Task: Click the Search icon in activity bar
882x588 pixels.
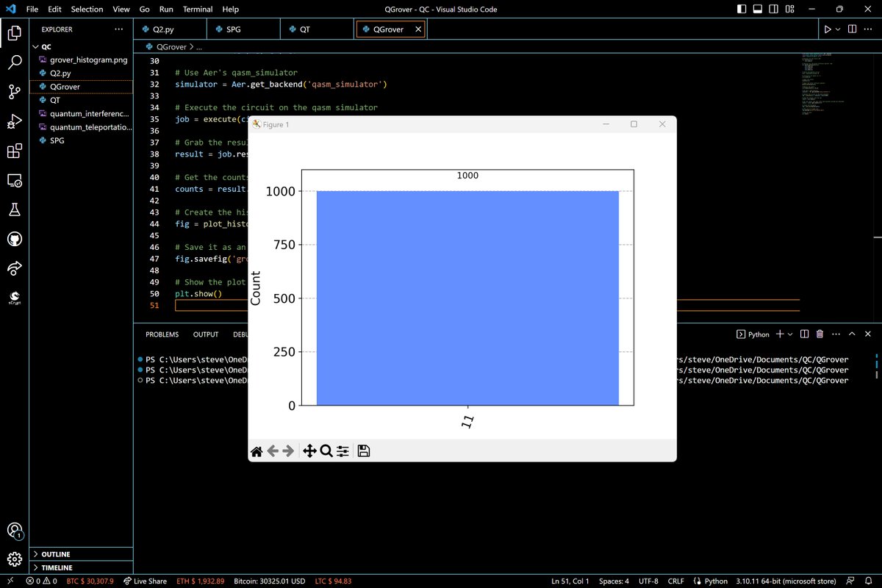Action: point(14,62)
